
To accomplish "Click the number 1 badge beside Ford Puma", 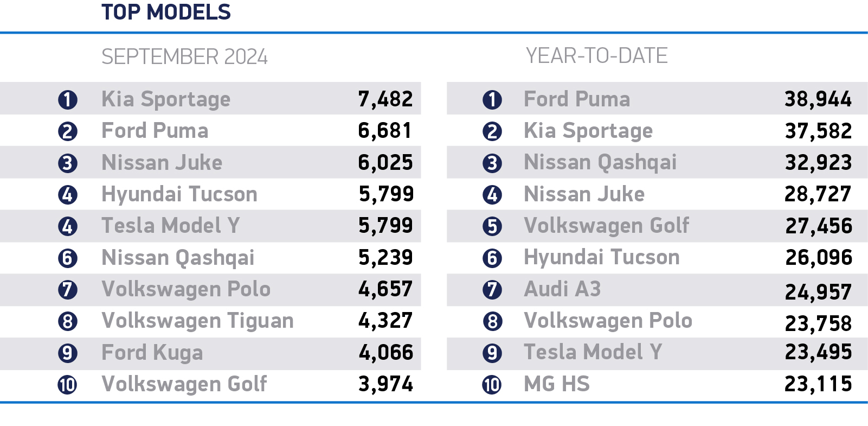I will pyautogui.click(x=492, y=100).
